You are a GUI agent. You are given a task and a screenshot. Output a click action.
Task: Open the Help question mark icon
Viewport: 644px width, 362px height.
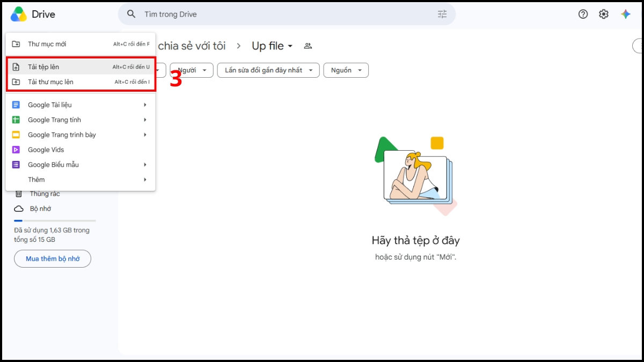[583, 14]
